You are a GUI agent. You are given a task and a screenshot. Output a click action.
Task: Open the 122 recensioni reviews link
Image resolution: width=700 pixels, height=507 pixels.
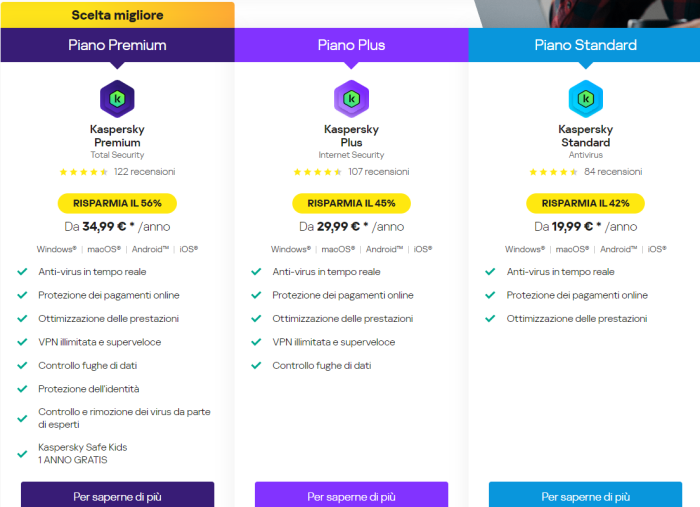click(144, 172)
